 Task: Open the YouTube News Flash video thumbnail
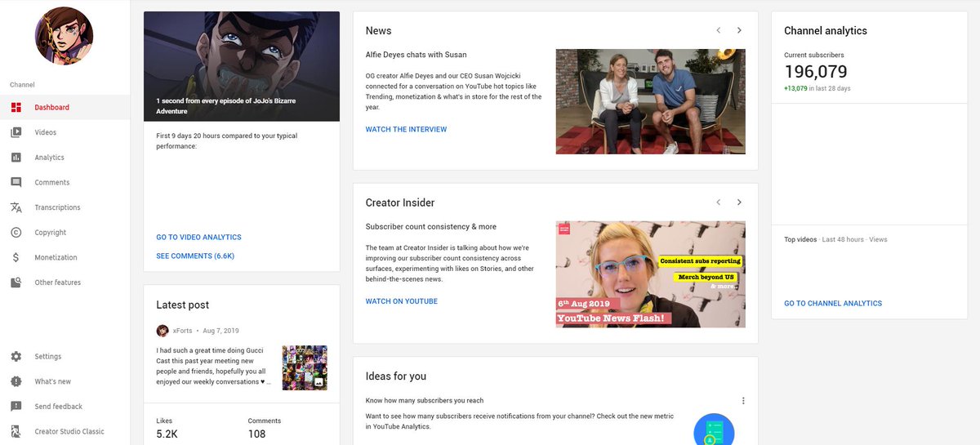(x=650, y=274)
